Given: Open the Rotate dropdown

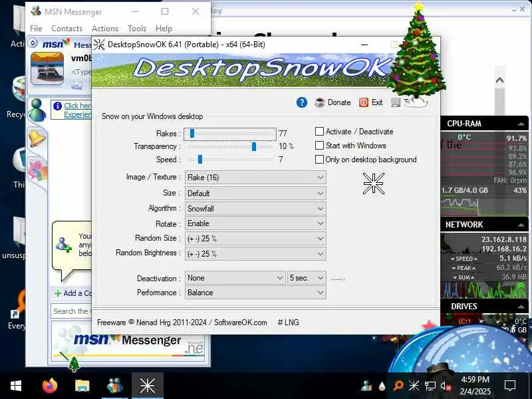Looking at the screenshot, I should (x=255, y=223).
